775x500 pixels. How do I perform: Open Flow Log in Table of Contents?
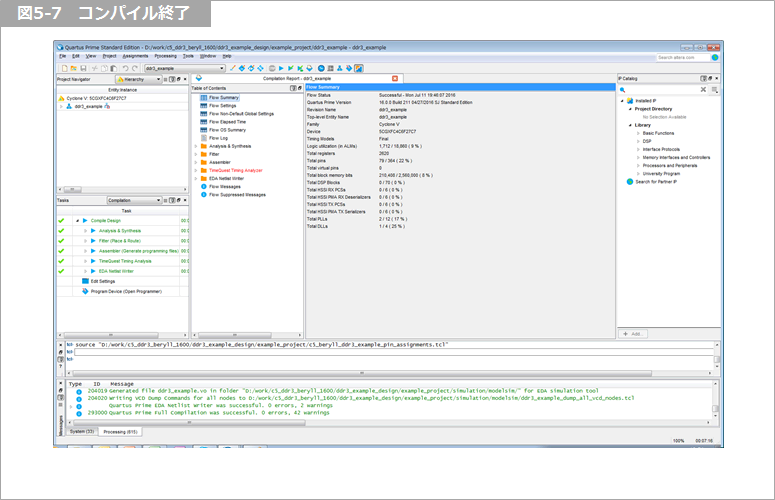220,138
